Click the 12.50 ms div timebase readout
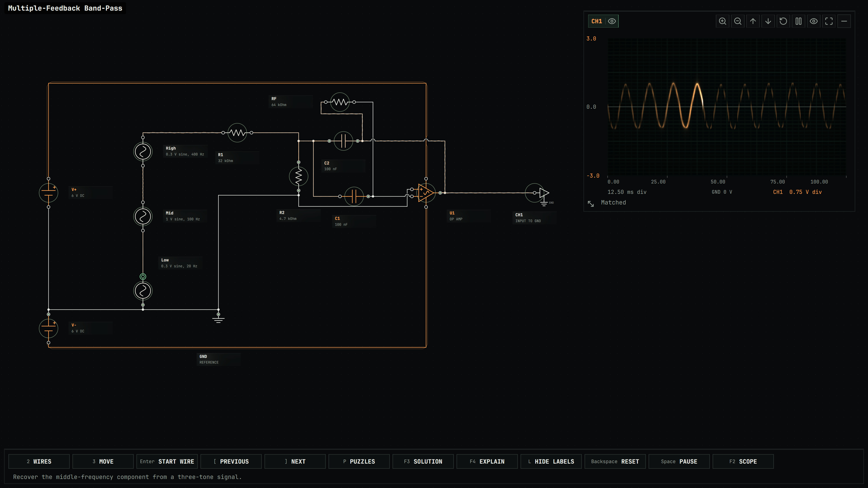Screen dimensions: 868x488 [x=627, y=192]
